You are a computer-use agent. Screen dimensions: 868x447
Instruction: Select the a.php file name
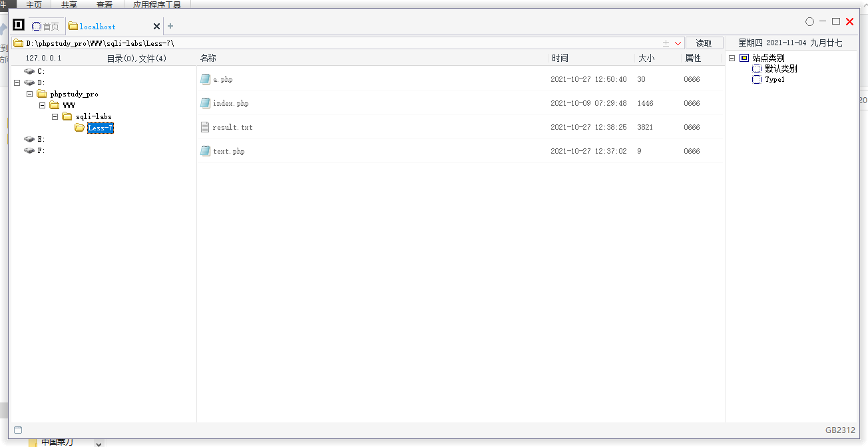coord(223,79)
